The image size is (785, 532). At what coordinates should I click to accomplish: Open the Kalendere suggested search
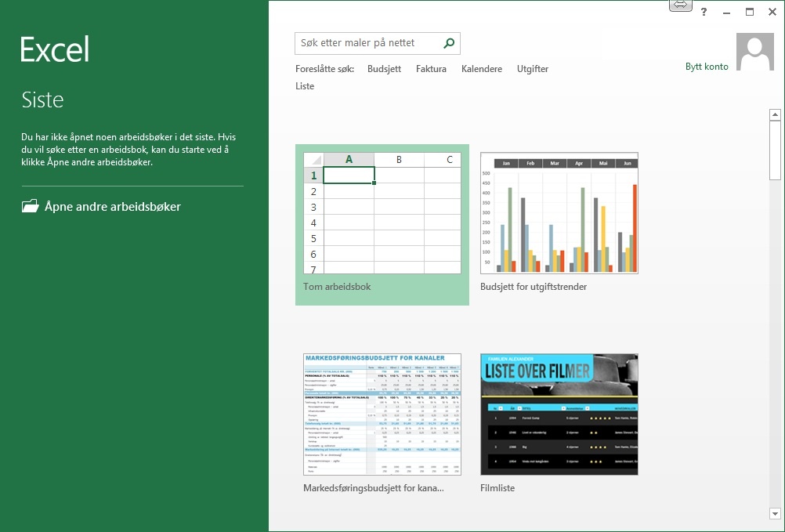482,69
